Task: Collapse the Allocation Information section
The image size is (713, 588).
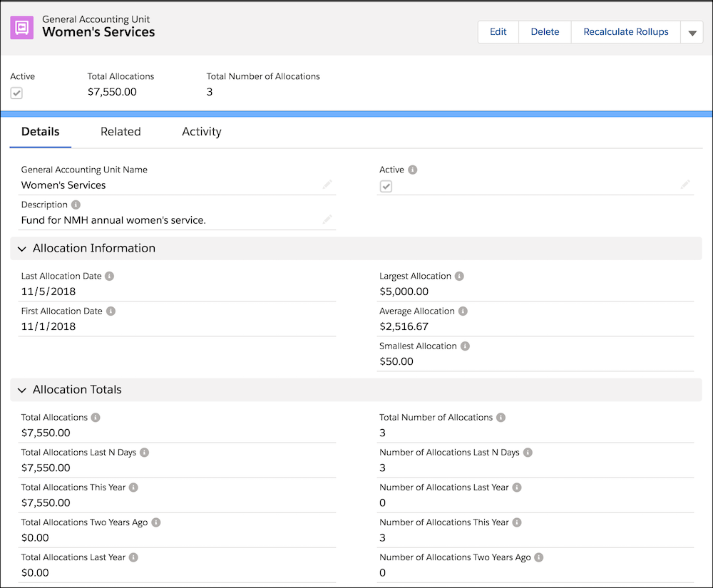Action: tap(21, 249)
